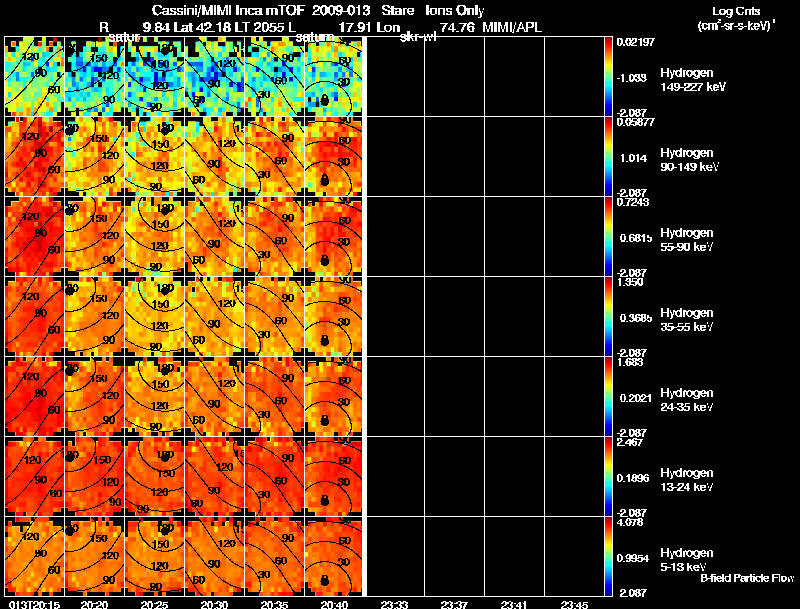Click the Hydrogen 90-149 keV color bar
The image size is (800, 609).
[608, 157]
